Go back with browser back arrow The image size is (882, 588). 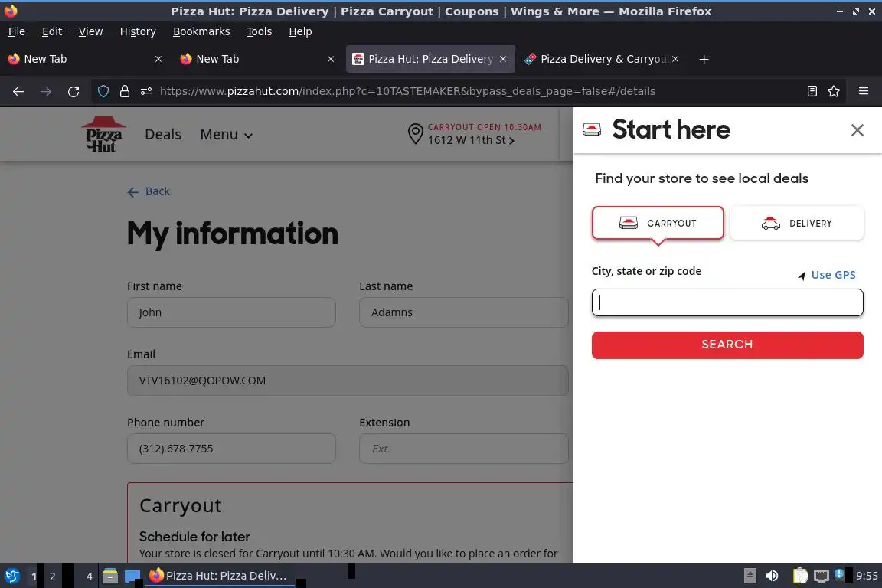[18, 91]
